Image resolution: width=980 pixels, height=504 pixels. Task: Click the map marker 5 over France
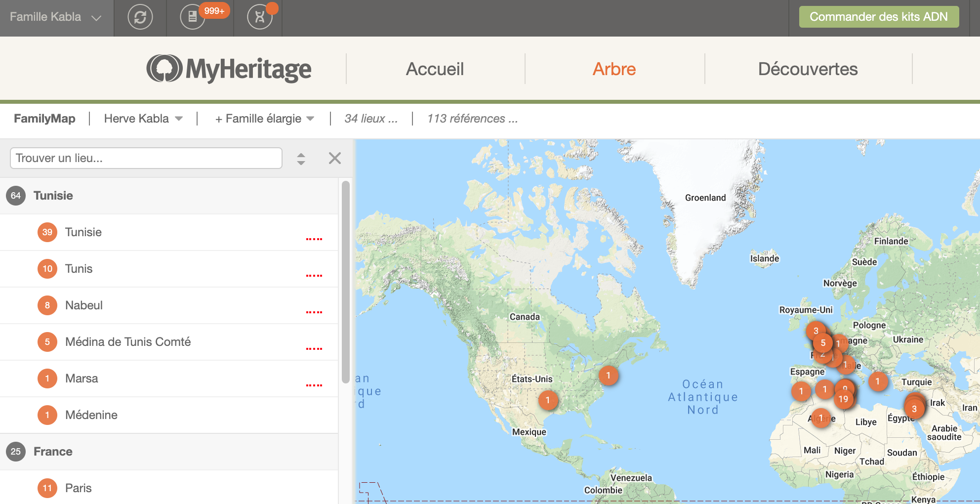[x=823, y=342]
